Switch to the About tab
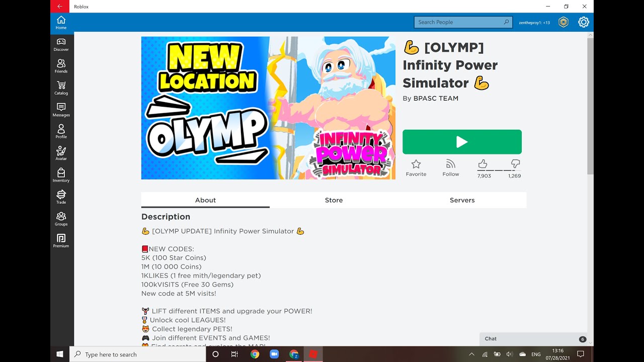 coord(205,200)
